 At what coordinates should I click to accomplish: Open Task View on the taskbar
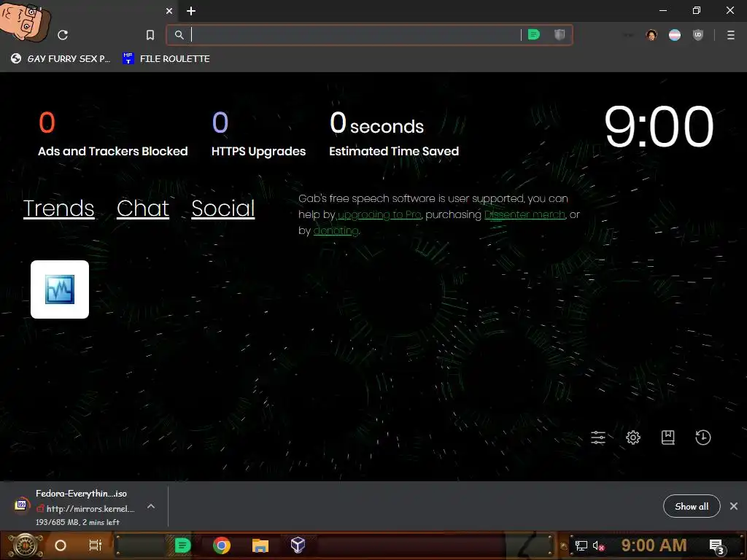coord(96,545)
